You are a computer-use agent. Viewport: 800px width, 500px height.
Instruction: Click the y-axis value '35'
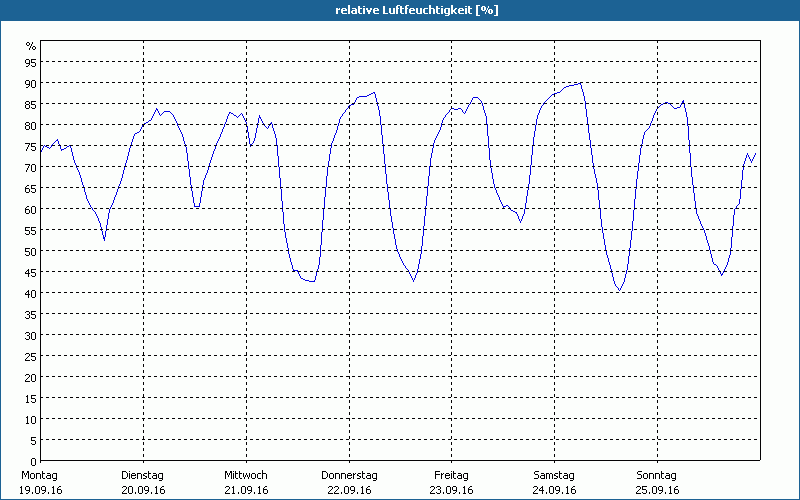click(31, 314)
